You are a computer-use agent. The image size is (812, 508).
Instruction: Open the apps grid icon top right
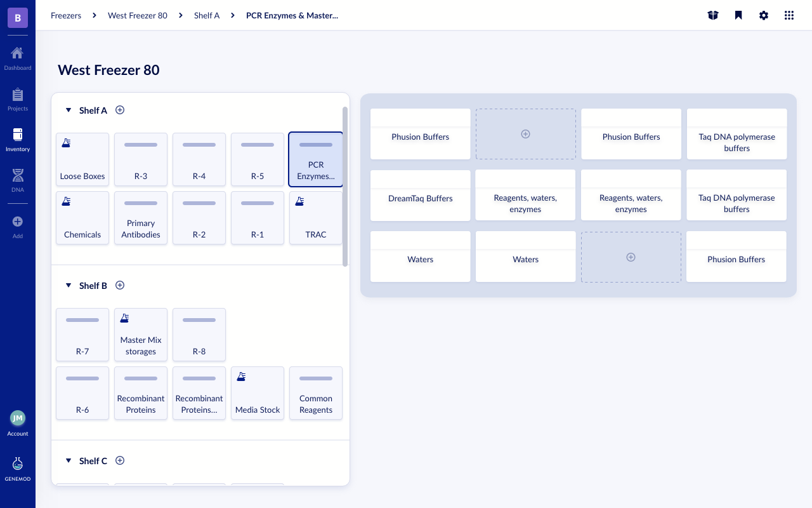(x=789, y=15)
